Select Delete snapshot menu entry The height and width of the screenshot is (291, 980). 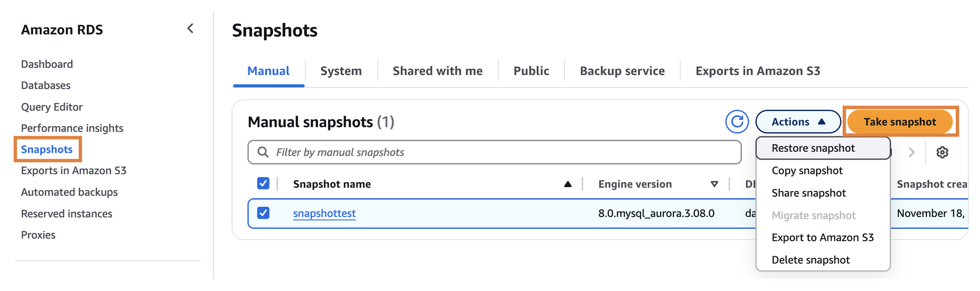point(810,260)
